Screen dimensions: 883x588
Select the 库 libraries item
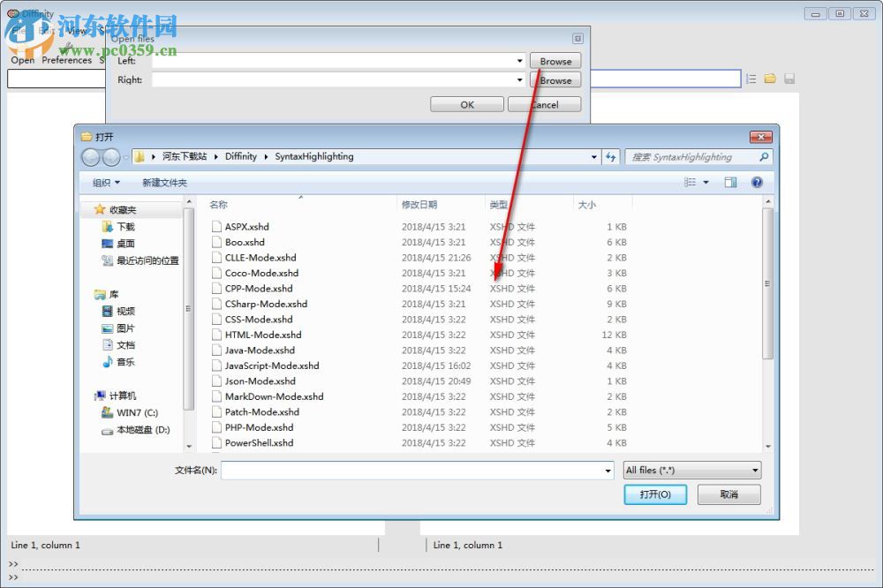[x=107, y=294]
